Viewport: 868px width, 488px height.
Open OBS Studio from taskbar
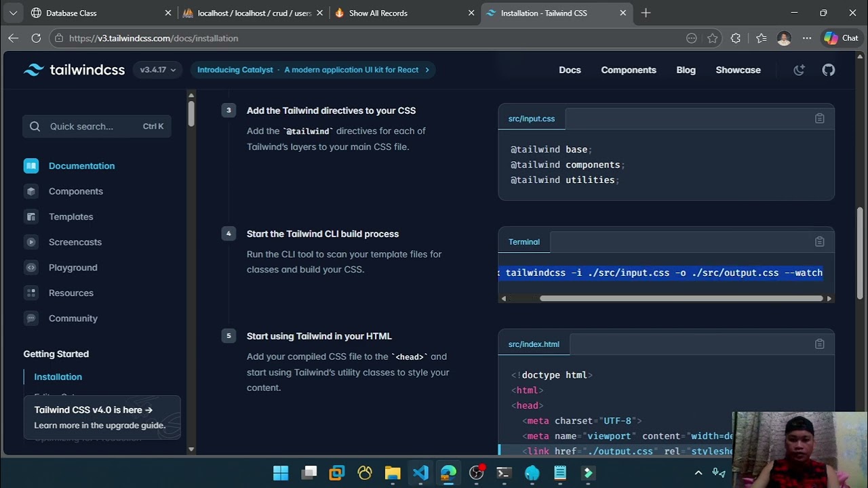coord(477,472)
